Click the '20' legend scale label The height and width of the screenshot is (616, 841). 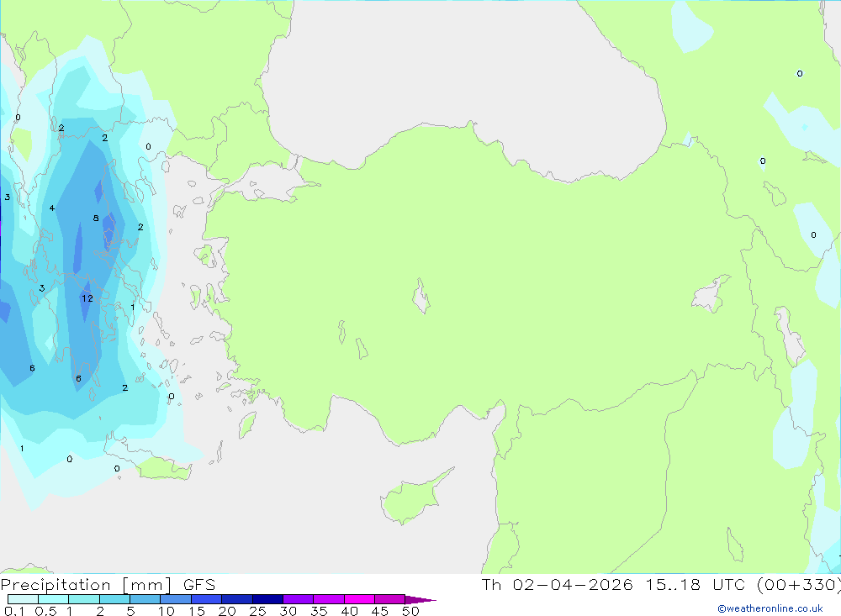[x=227, y=611]
